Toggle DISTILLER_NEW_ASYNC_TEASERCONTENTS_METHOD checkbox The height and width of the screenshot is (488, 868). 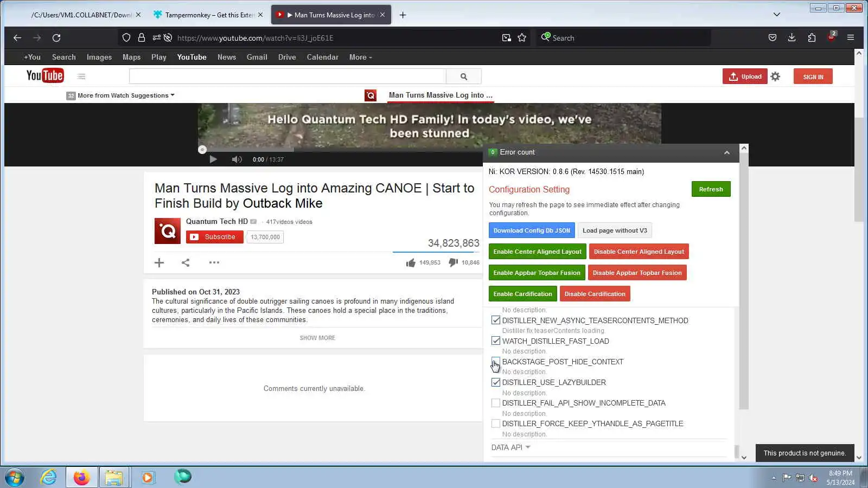(496, 320)
